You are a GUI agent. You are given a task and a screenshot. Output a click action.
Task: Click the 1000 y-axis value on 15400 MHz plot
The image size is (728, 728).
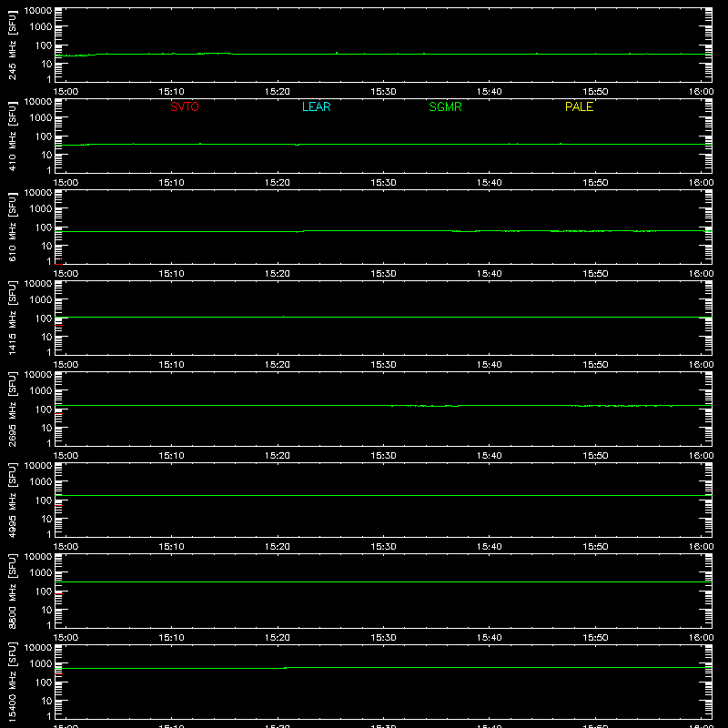click(x=41, y=664)
